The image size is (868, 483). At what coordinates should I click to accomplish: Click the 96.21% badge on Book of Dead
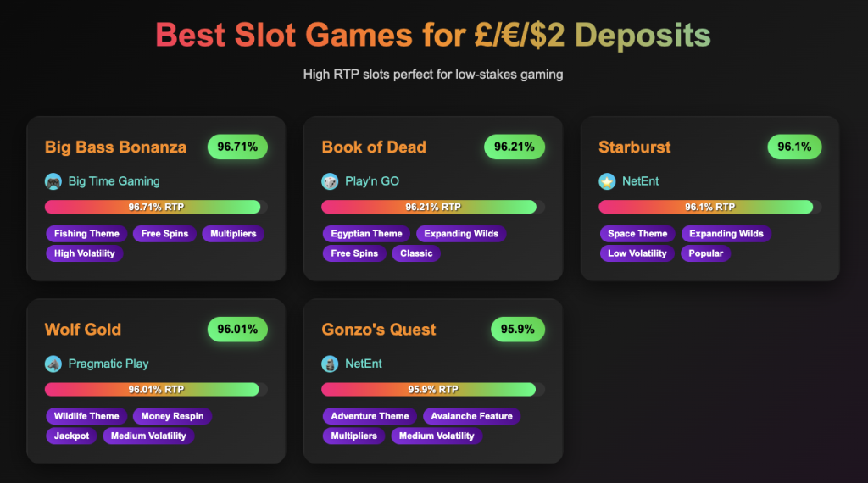[515, 147]
